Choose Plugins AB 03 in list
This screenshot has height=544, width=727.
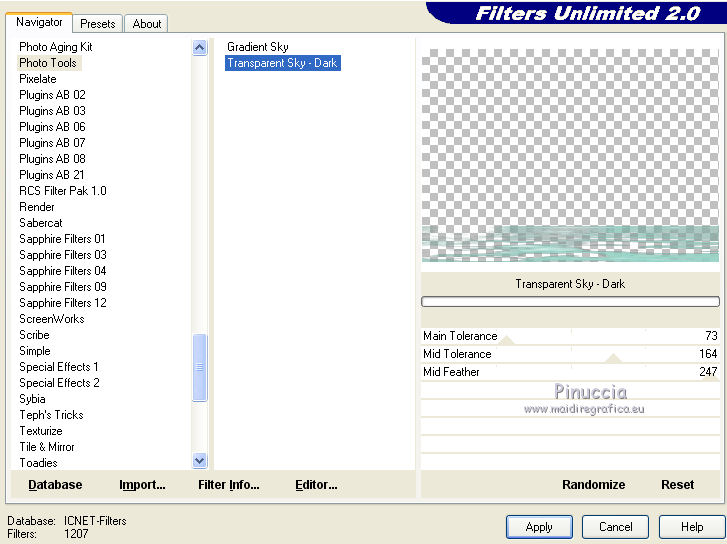click(52, 111)
